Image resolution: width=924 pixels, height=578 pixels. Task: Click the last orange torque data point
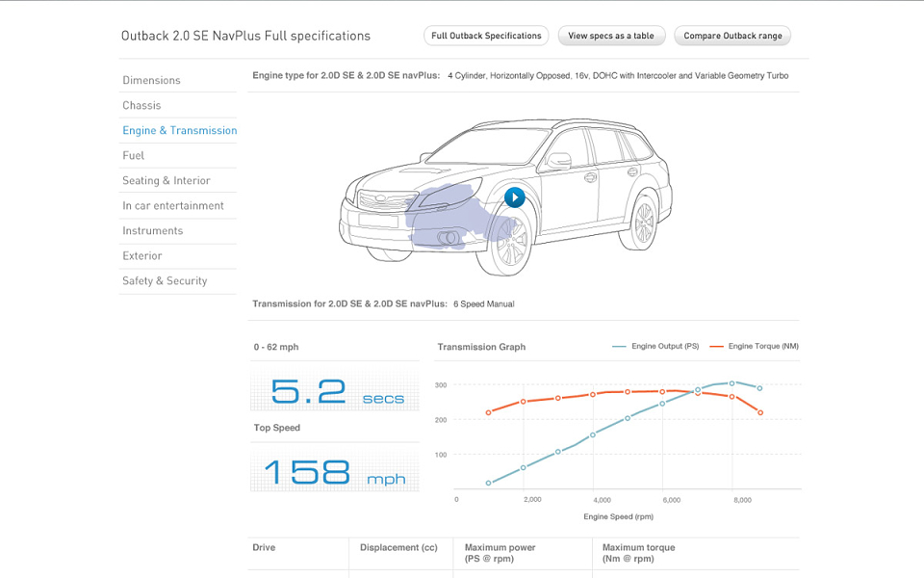[x=760, y=413]
